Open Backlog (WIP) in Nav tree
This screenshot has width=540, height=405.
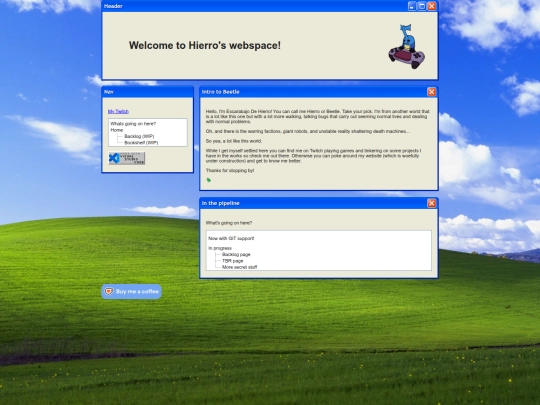[x=139, y=136]
